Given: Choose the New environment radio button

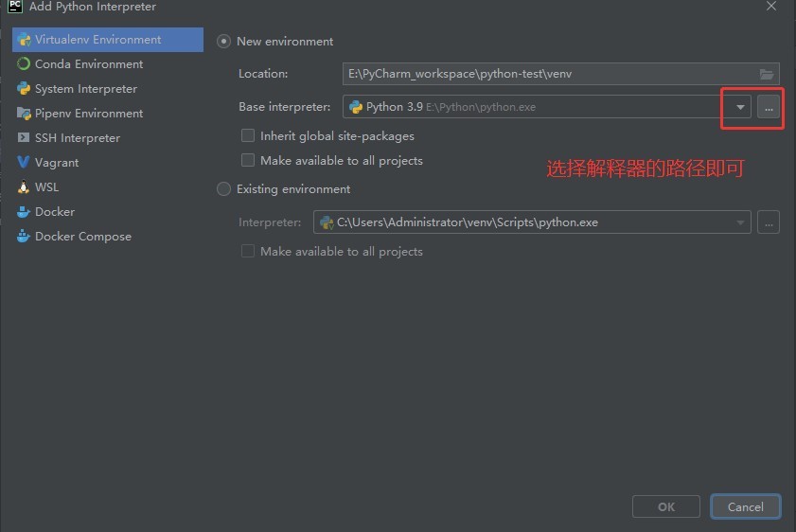Looking at the screenshot, I should coord(224,41).
